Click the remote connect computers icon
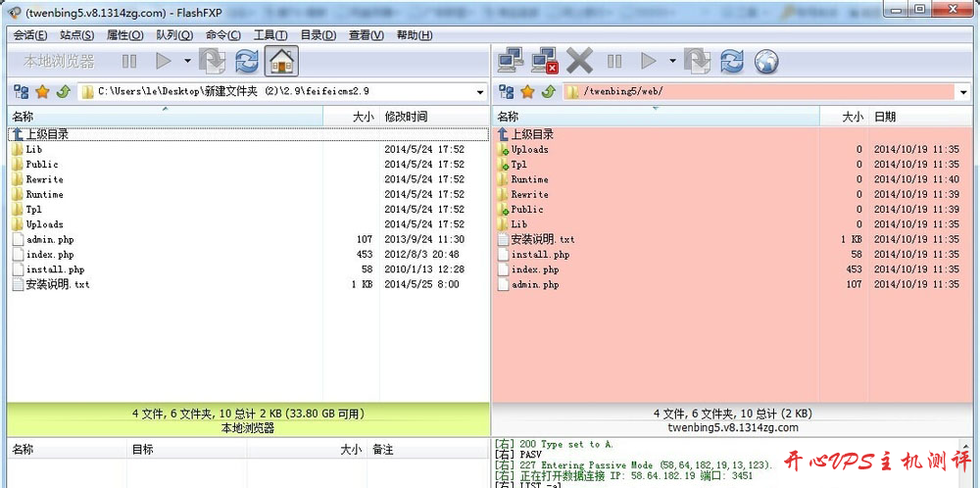980x488 pixels. [511, 61]
